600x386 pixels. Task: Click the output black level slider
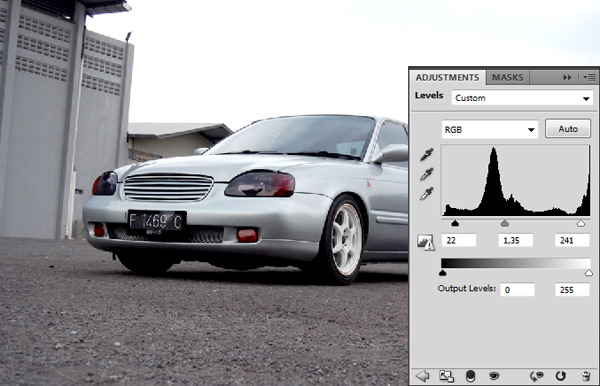pyautogui.click(x=443, y=273)
